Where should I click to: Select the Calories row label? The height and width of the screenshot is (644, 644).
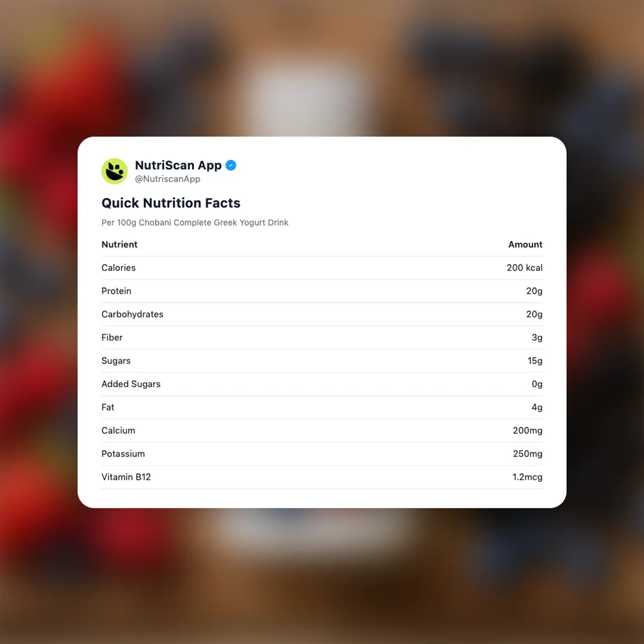coord(119,268)
